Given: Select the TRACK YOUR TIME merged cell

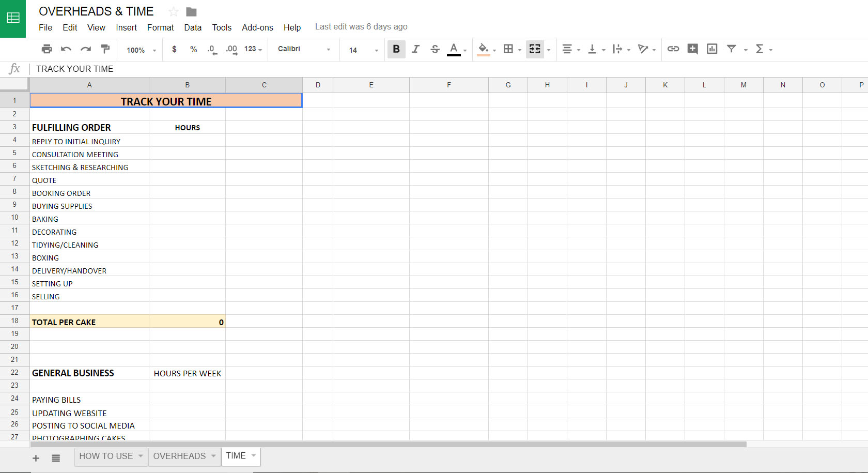Looking at the screenshot, I should (166, 101).
